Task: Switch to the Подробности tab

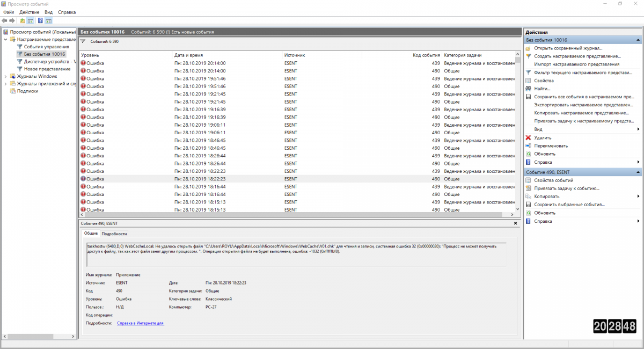Action: pyautogui.click(x=114, y=234)
